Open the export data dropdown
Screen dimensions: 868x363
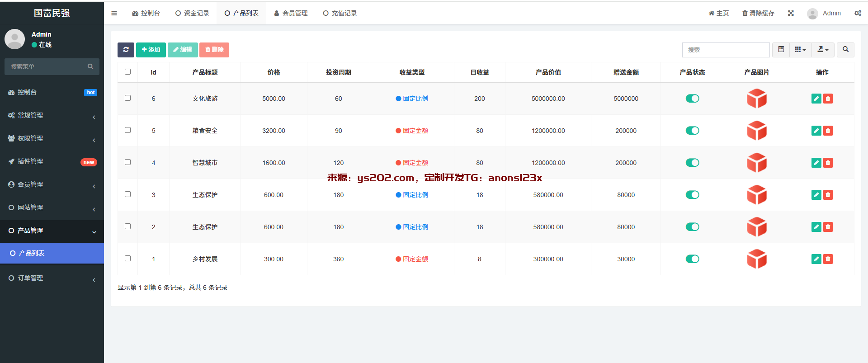coord(823,50)
